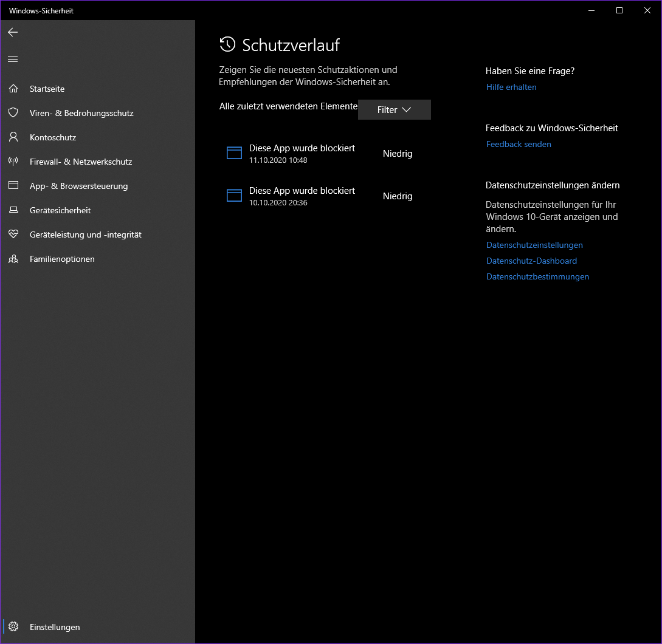The image size is (662, 644).
Task: Click the shield icon for Virenschutz
Action: click(13, 112)
